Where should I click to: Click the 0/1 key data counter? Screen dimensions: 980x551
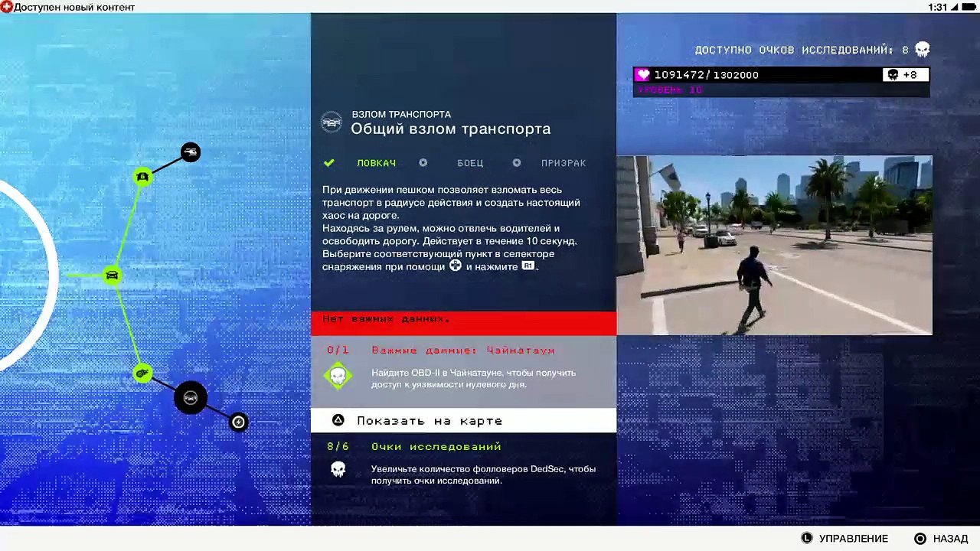click(338, 350)
